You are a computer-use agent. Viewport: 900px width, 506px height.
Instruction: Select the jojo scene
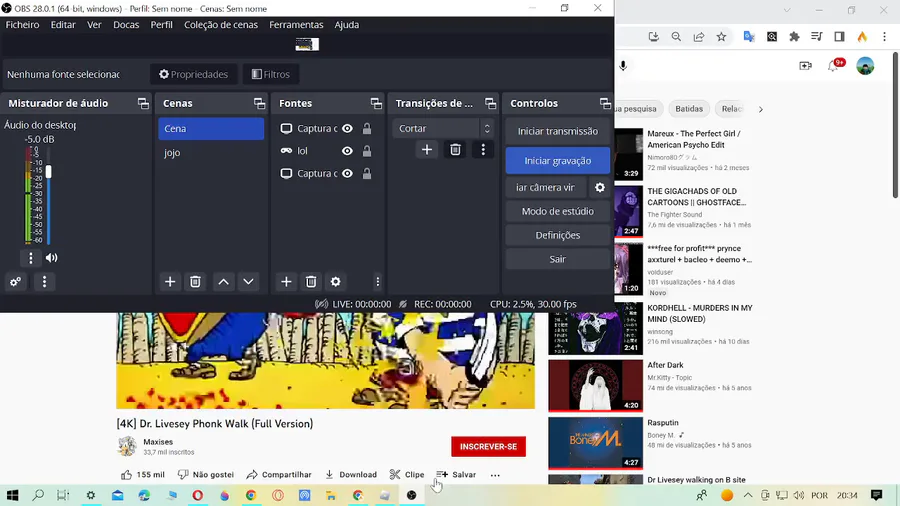click(211, 153)
